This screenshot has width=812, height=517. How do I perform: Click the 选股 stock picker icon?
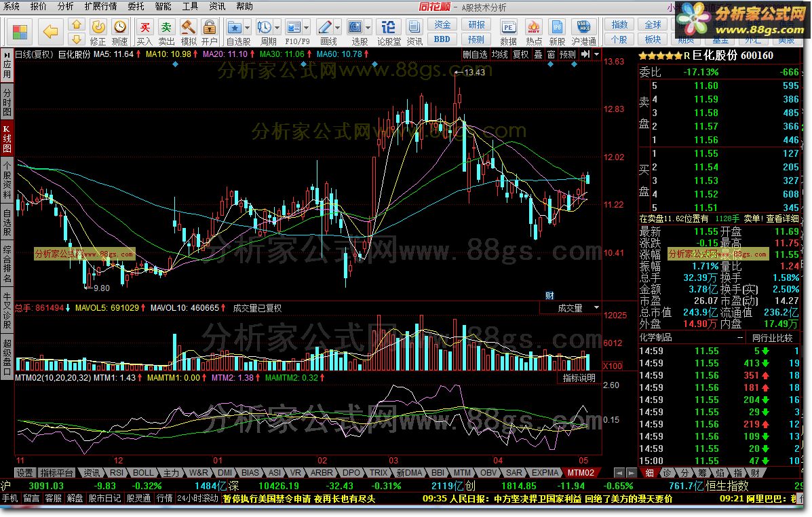[x=355, y=27]
